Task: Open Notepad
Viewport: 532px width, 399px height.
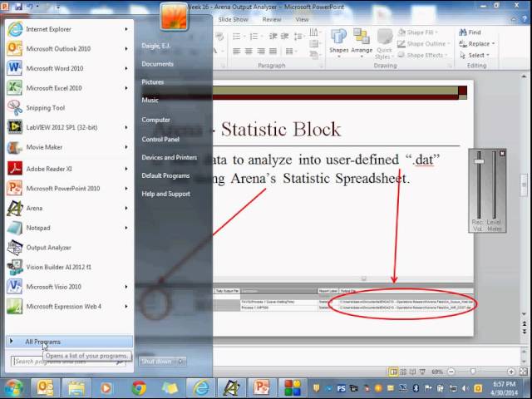Action: (x=69, y=228)
